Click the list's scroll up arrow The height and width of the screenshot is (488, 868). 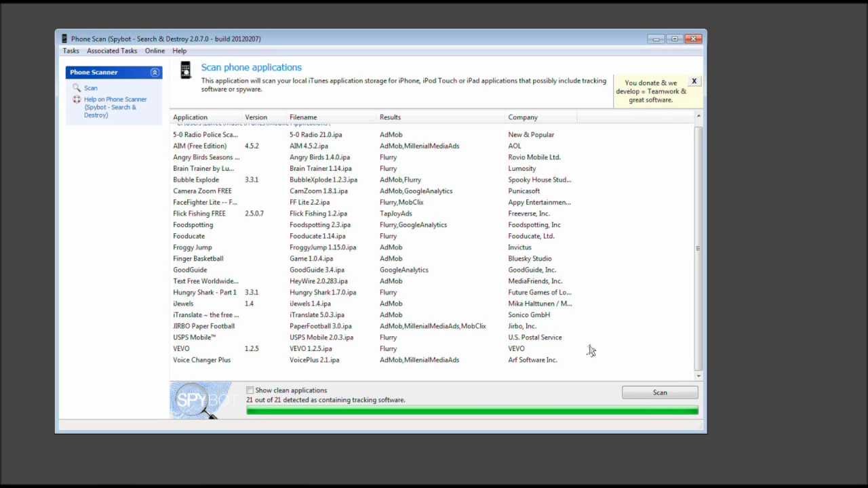click(x=698, y=117)
